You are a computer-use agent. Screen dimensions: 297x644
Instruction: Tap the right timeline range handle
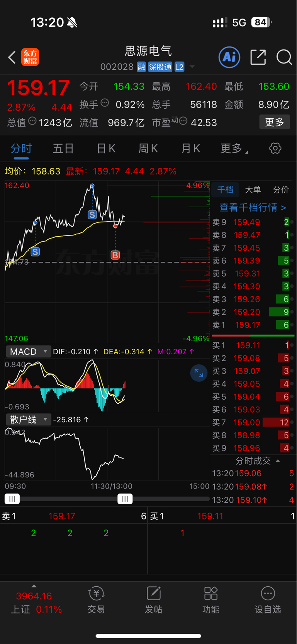click(x=125, y=499)
